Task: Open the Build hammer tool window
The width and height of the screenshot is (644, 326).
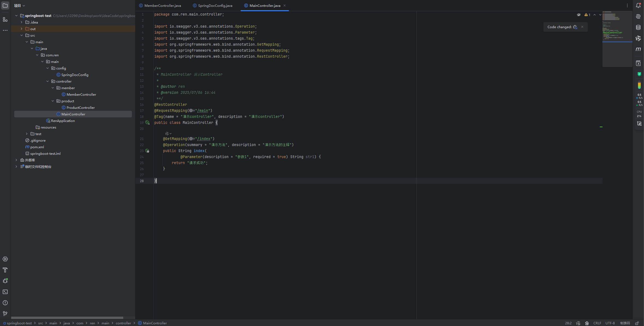Action: pos(5,270)
